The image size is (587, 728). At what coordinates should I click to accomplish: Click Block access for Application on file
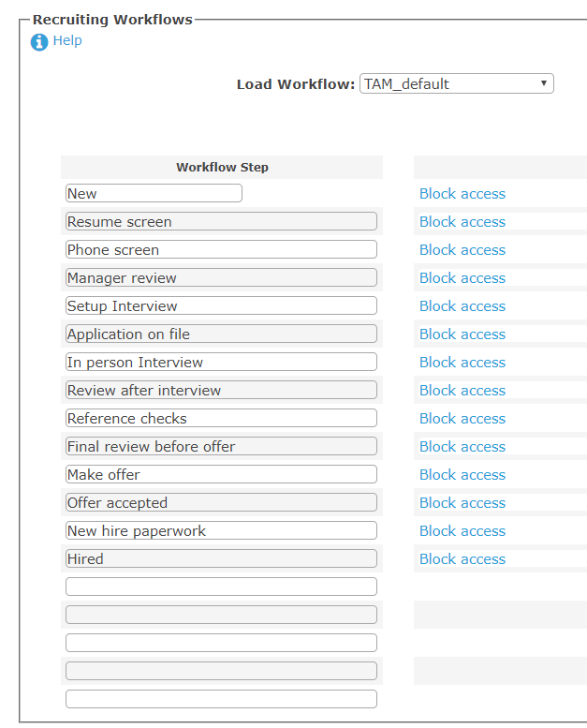[462, 334]
